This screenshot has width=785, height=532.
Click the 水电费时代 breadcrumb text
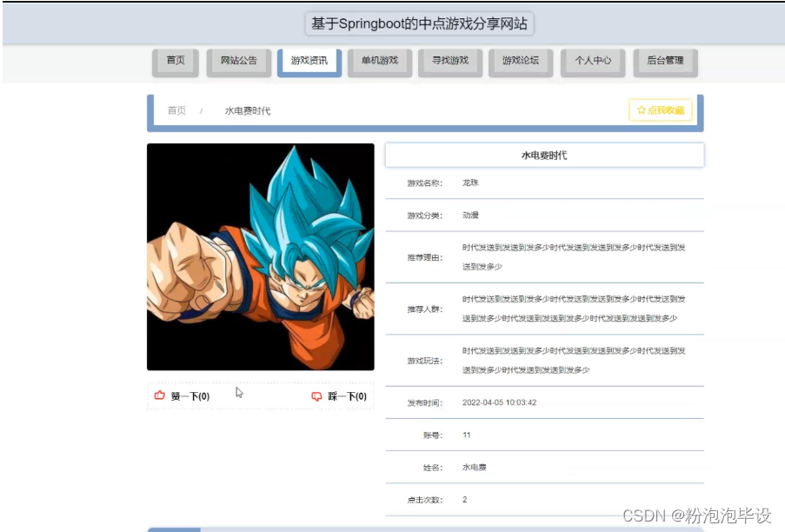[x=247, y=110]
